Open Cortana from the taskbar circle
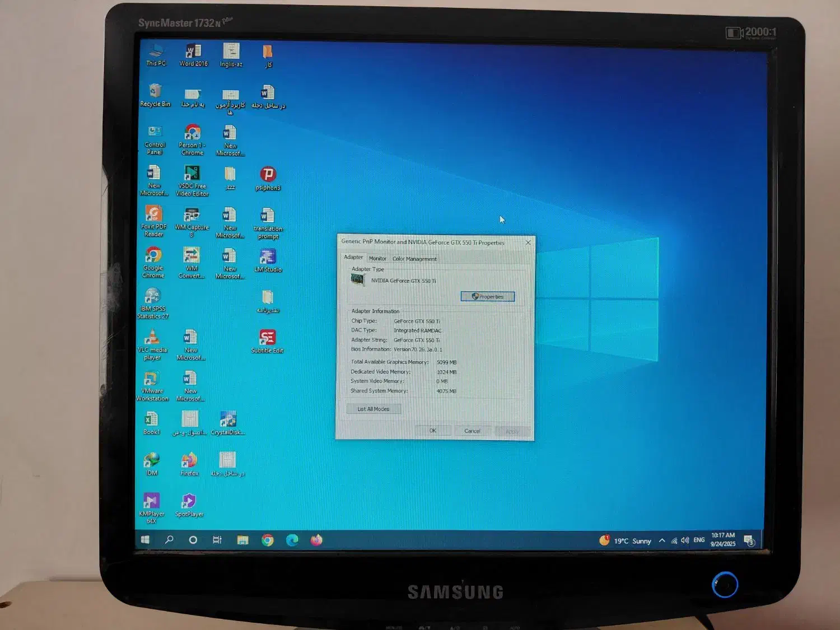This screenshot has height=630, width=840. point(193,540)
